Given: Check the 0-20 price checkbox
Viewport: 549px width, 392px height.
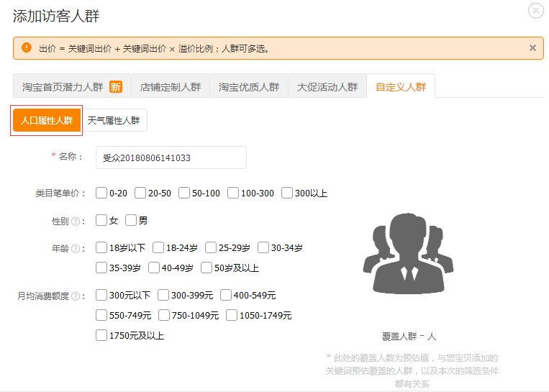Looking at the screenshot, I should tap(101, 193).
